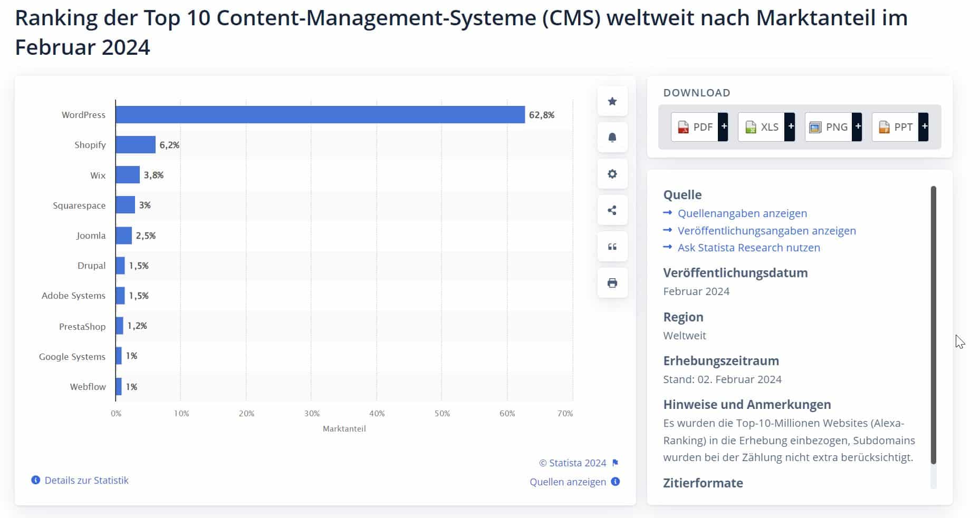Click the PNG image icon
Image resolution: width=980 pixels, height=518 pixels.
coord(815,127)
